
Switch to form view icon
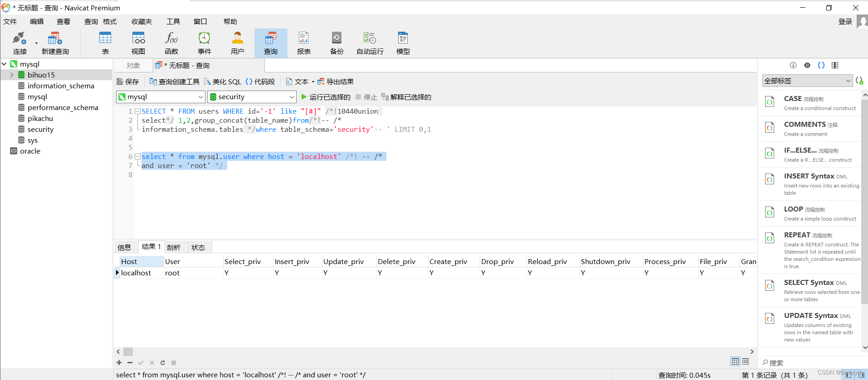tap(746, 361)
